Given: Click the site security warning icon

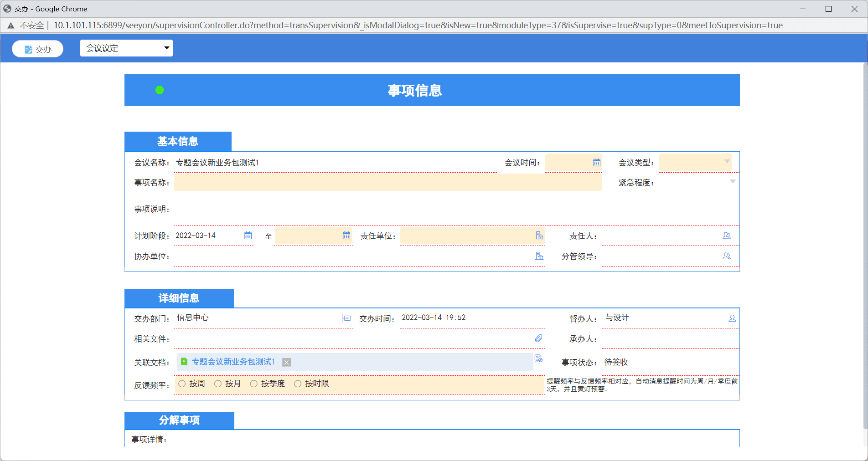Looking at the screenshot, I should tap(11, 26).
